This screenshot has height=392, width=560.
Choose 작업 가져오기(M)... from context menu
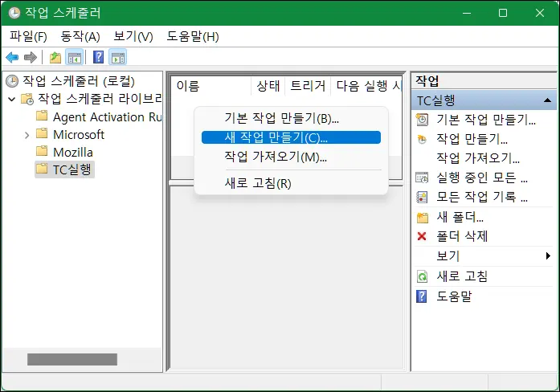(x=291, y=157)
